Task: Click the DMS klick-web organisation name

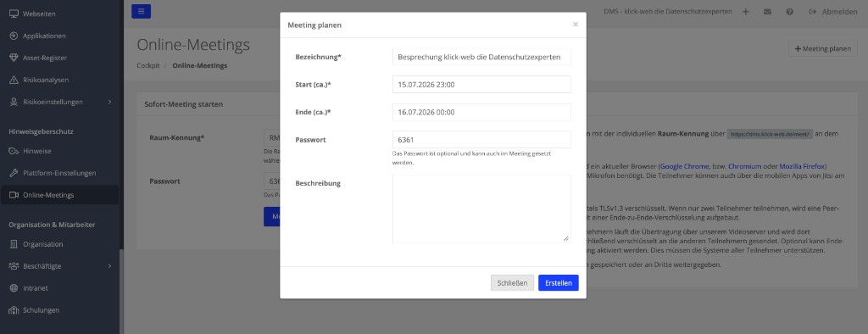Action: [668, 12]
